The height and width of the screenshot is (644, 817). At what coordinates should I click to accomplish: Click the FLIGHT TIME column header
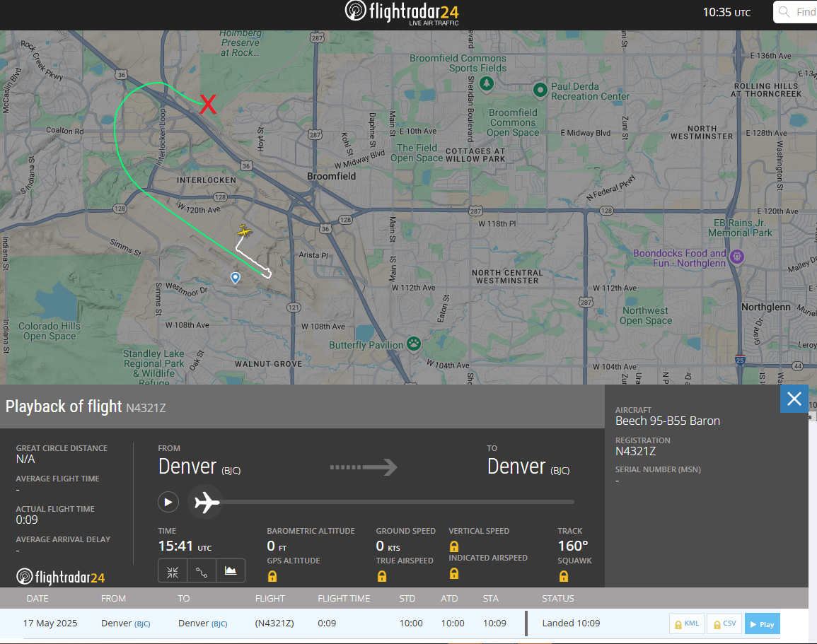point(344,599)
